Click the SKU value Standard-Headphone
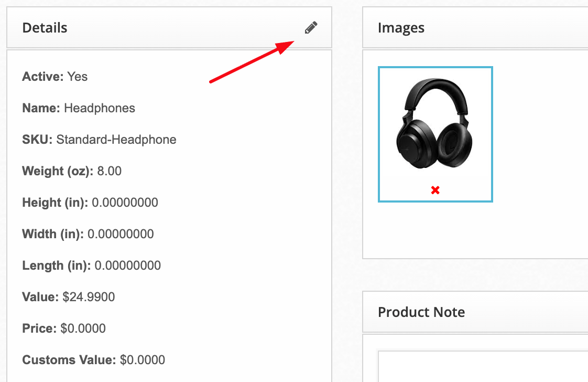Screen dimensions: 588x382 [x=116, y=140]
